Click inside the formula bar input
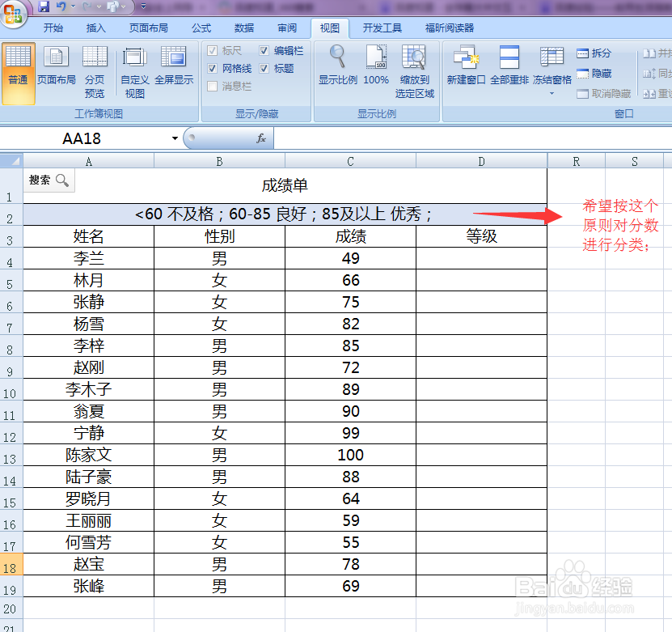This screenshot has height=632, width=672. [472, 138]
